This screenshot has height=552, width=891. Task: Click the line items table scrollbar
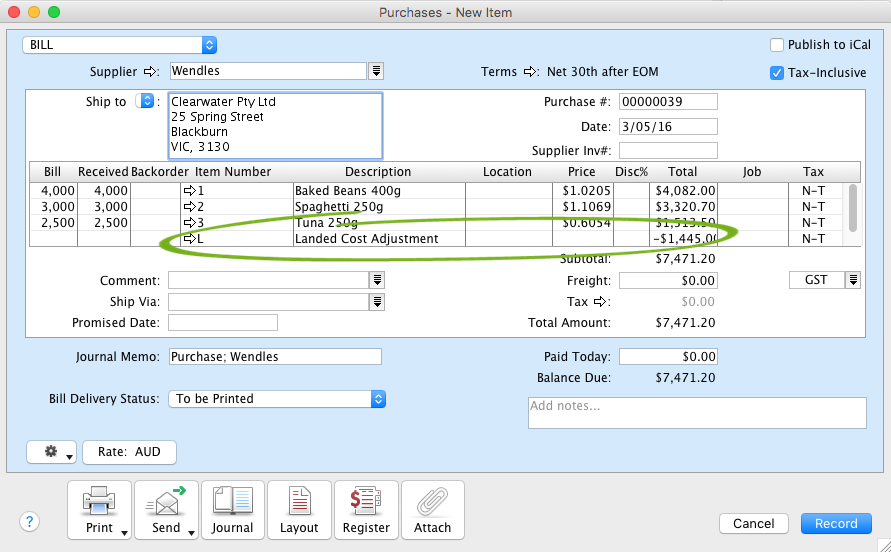click(x=852, y=207)
